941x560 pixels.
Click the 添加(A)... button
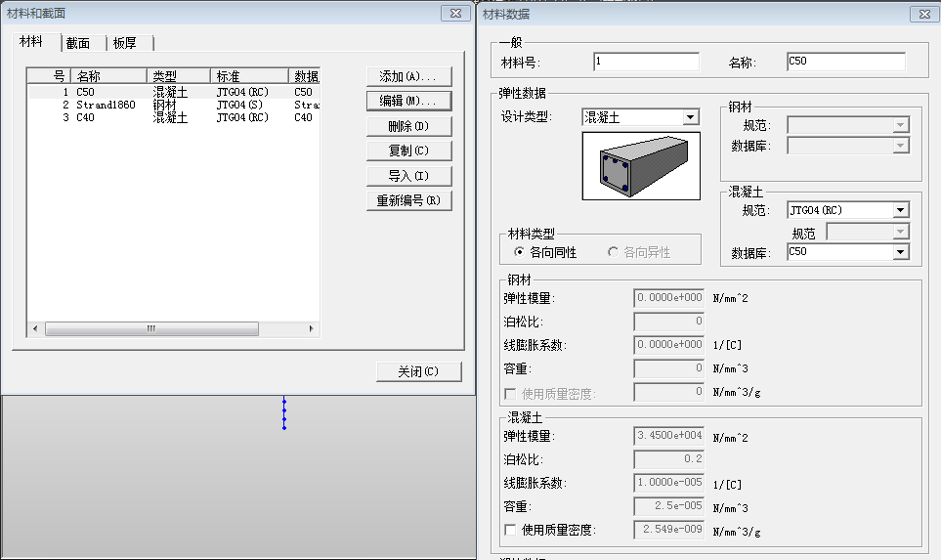[x=408, y=76]
